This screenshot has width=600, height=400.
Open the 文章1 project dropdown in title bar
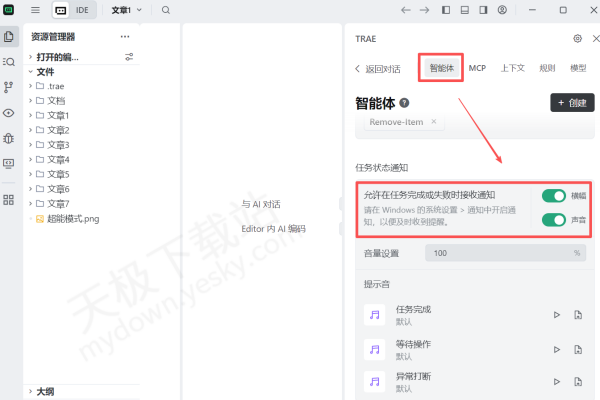tap(125, 10)
